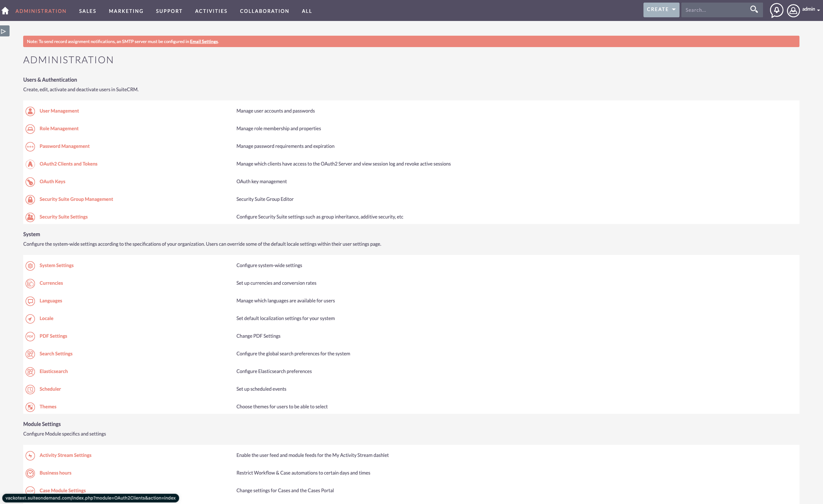Click 'OAuth key management' description
Viewport: 823px width, 504px height.
(x=262, y=181)
